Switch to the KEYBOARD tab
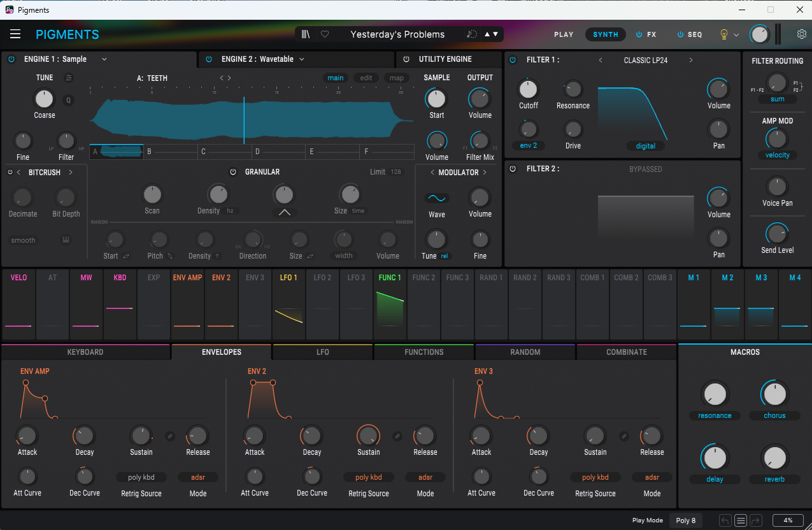Screen dimensions: 812x530 [85, 352]
